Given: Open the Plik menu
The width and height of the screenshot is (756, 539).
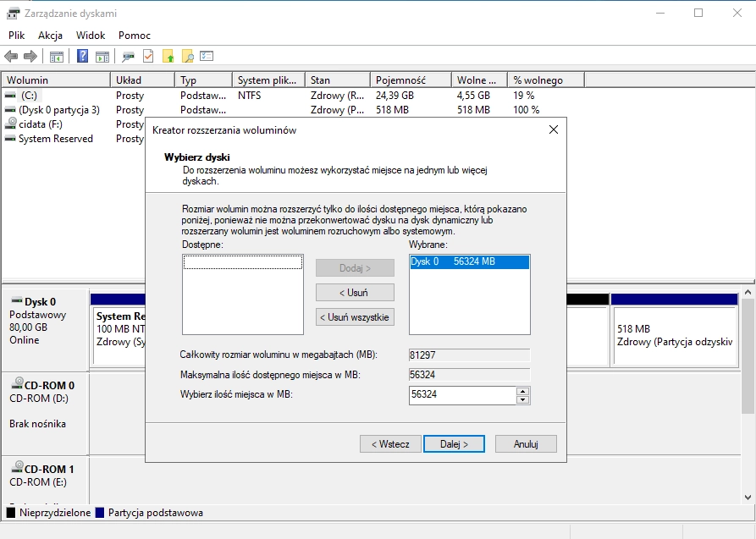Looking at the screenshot, I should point(17,36).
